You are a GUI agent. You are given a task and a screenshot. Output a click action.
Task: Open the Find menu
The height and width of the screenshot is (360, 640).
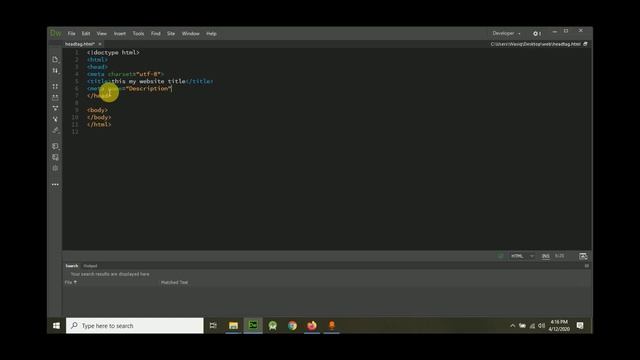tap(156, 33)
